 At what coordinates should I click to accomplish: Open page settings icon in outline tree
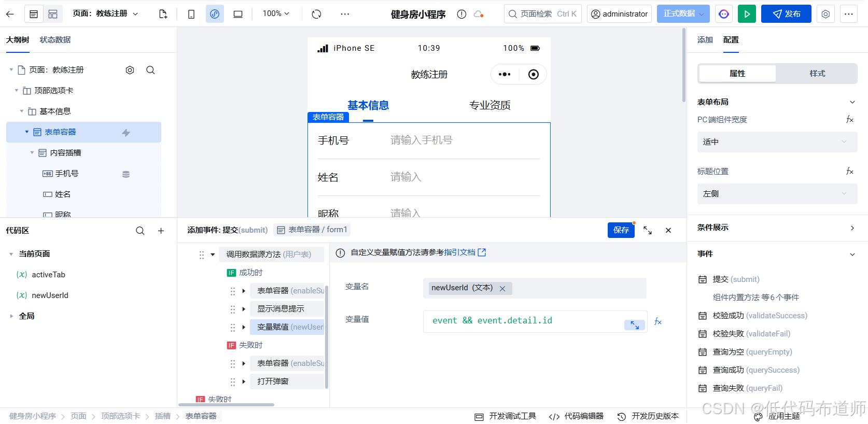coord(130,70)
